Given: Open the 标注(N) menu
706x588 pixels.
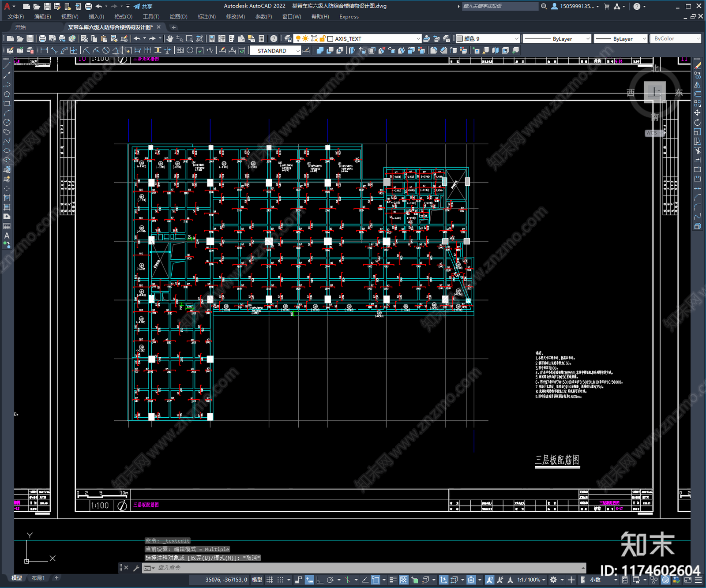Looking at the screenshot, I should pyautogui.click(x=207, y=17).
